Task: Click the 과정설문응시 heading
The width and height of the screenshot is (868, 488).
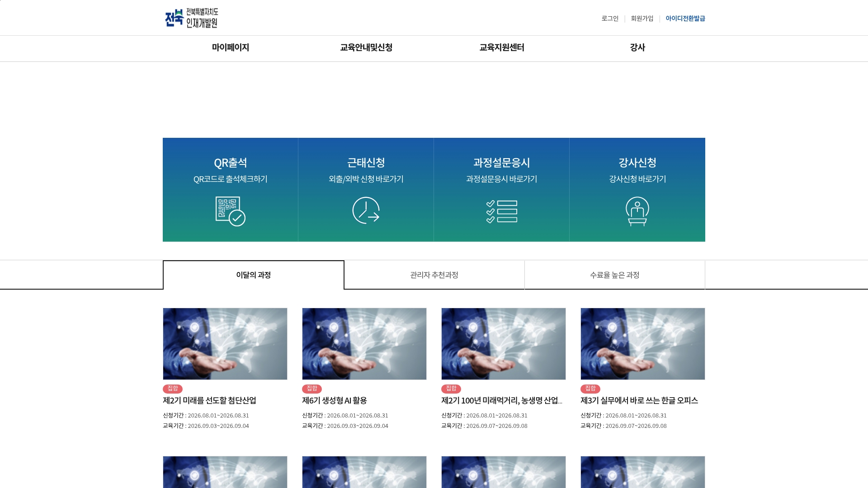Action: [x=502, y=163]
